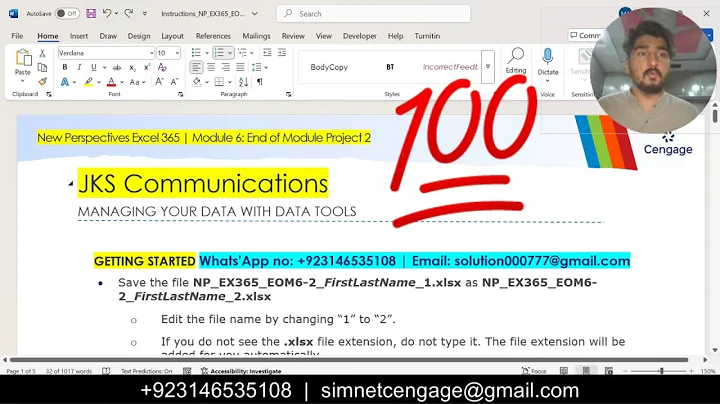Apply strikethrough formatting
The image size is (720, 404).
pyautogui.click(x=117, y=67)
